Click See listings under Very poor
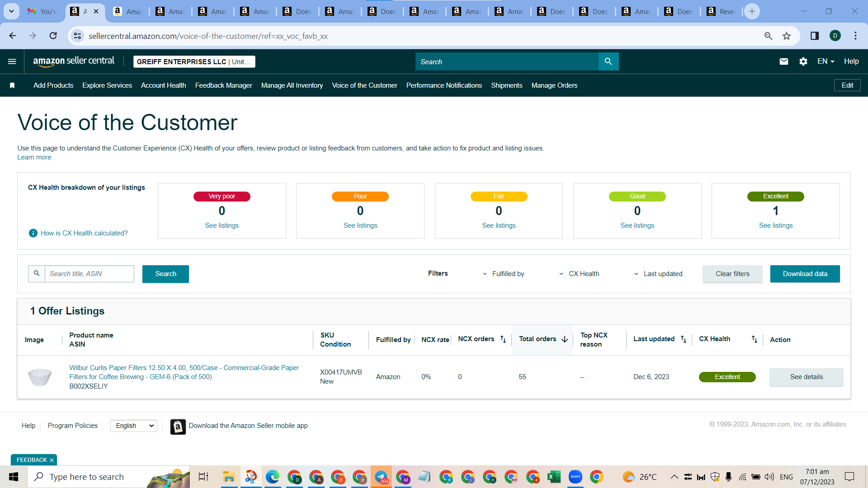Viewport: 868px width, 488px height. (x=222, y=225)
